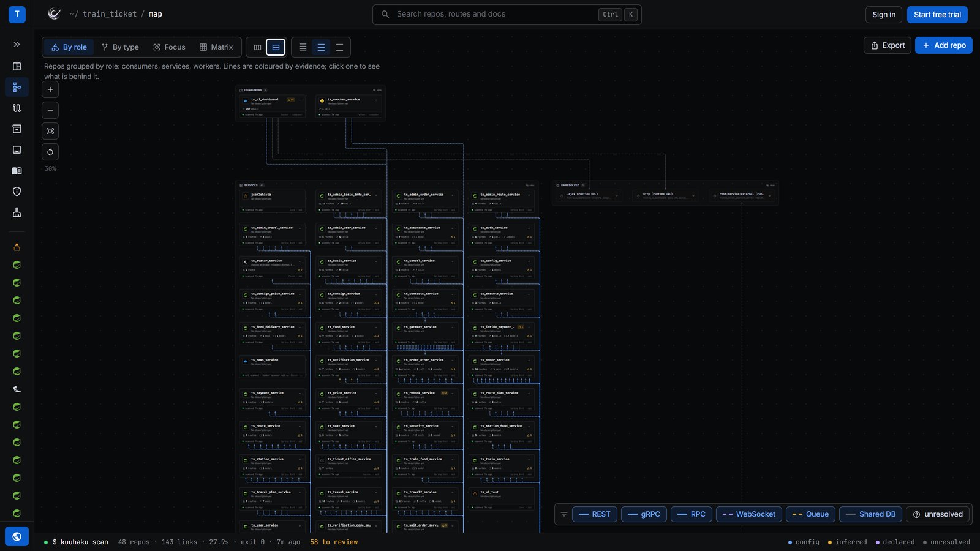The width and height of the screenshot is (980, 551).
Task: Expand the ts_admin_order_service card chevron
Action: point(453,195)
